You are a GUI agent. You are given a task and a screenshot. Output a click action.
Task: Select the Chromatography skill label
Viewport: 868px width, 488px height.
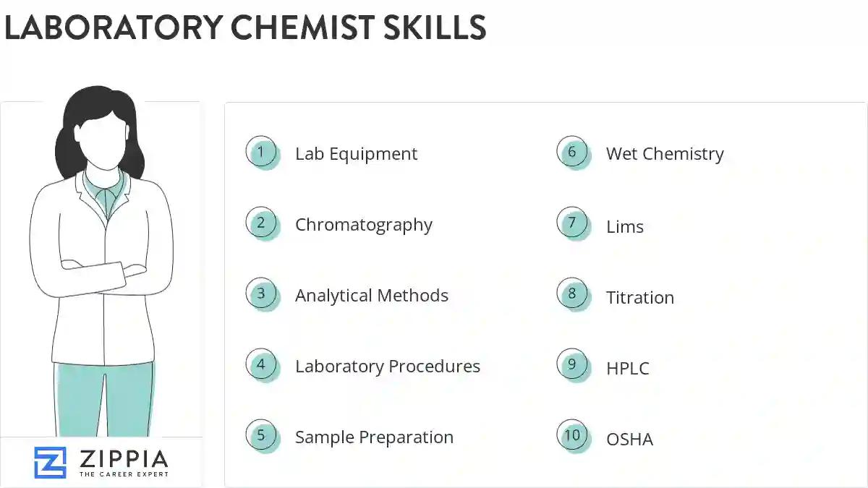(363, 225)
